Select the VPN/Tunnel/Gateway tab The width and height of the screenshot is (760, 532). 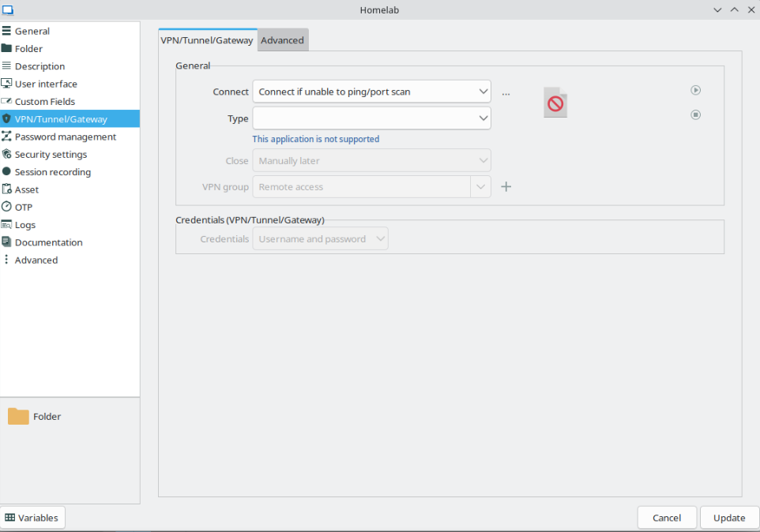coord(207,40)
